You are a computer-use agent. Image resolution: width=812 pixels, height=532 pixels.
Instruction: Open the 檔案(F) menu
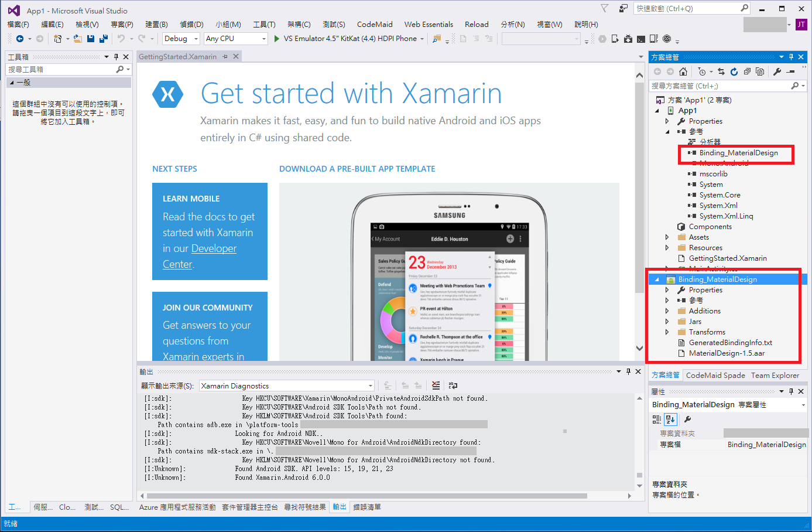(18, 25)
